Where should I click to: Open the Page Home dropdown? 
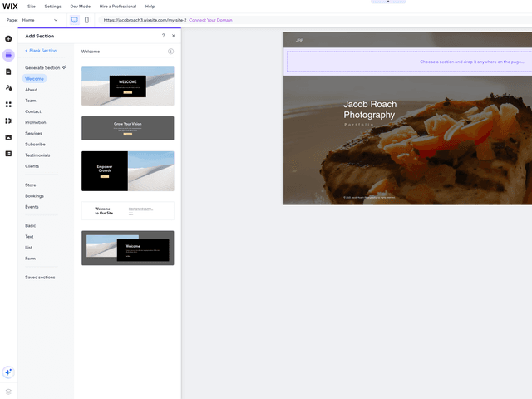tap(40, 19)
